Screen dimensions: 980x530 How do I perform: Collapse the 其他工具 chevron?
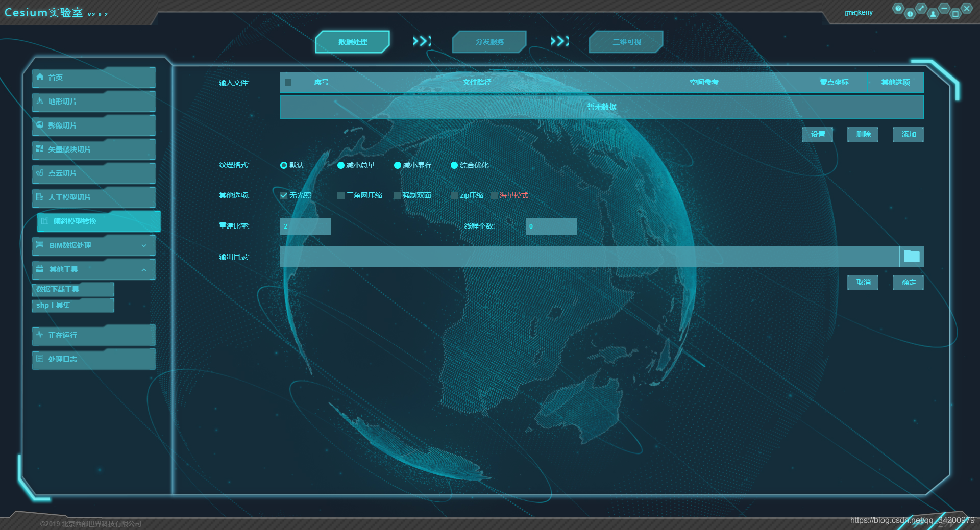pos(144,269)
